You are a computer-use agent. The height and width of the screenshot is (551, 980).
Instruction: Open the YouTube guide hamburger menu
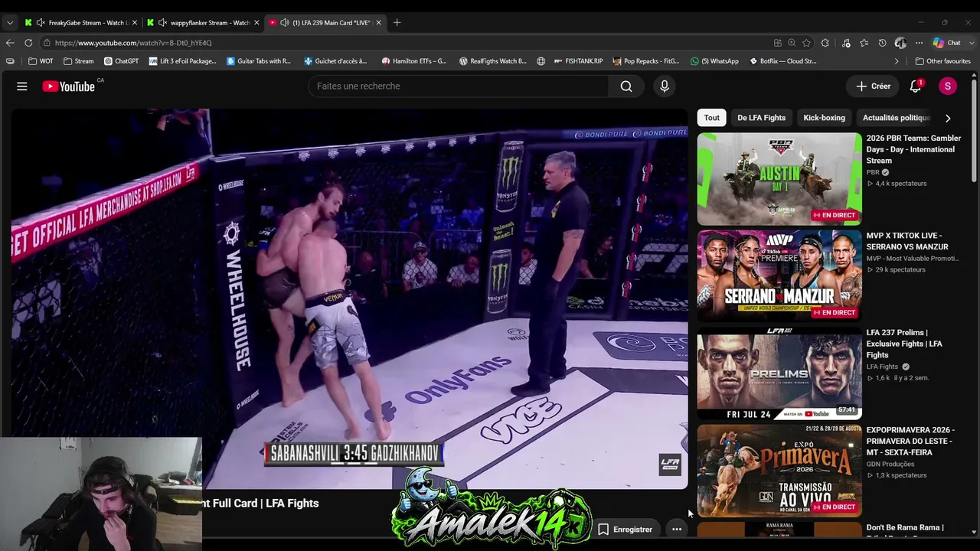[22, 86]
